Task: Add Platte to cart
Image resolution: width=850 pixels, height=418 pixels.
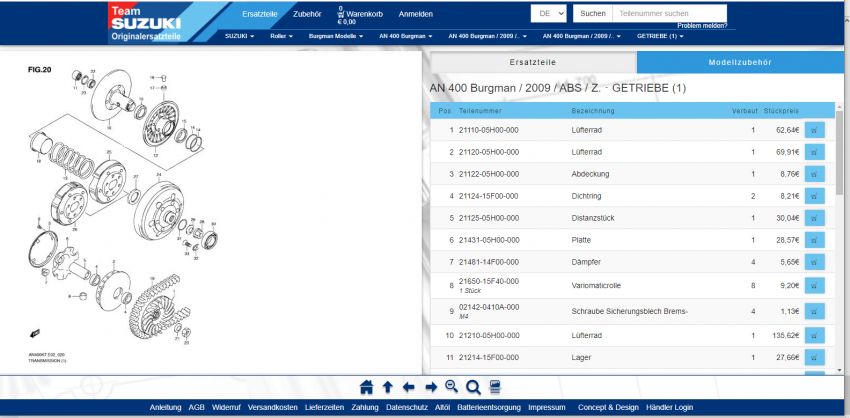Action: point(814,240)
